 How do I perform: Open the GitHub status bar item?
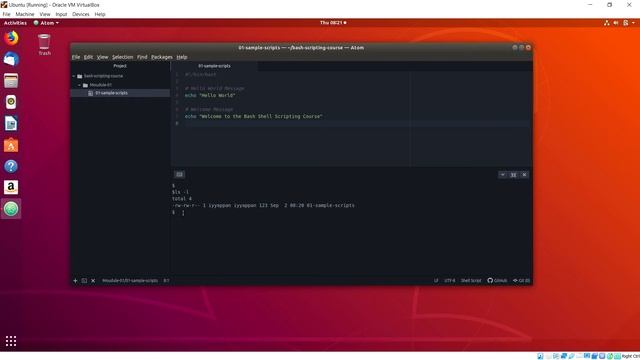497,281
